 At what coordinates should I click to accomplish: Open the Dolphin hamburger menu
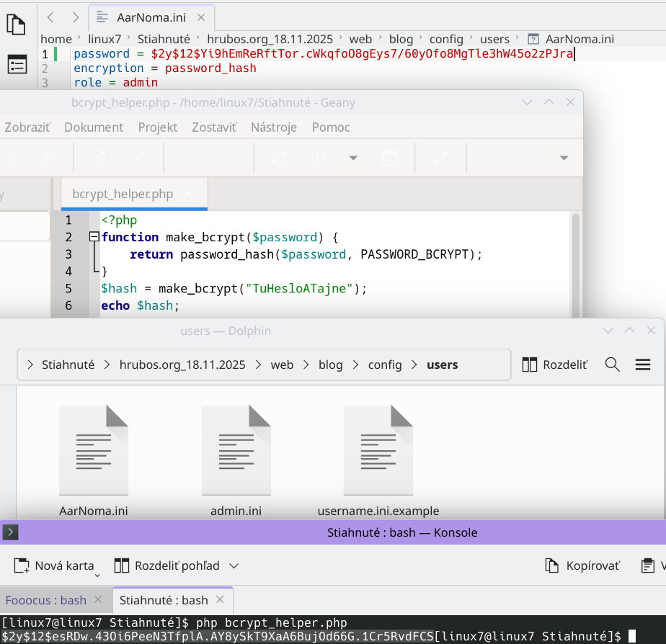(643, 365)
